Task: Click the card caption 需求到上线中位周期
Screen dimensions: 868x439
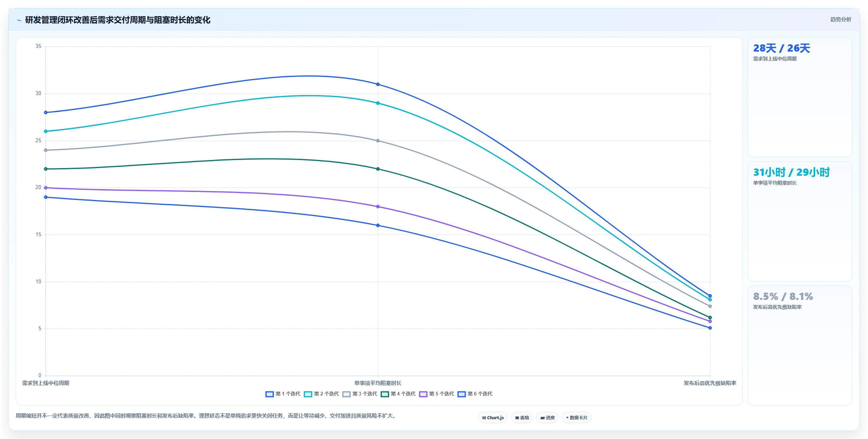Action: [775, 59]
